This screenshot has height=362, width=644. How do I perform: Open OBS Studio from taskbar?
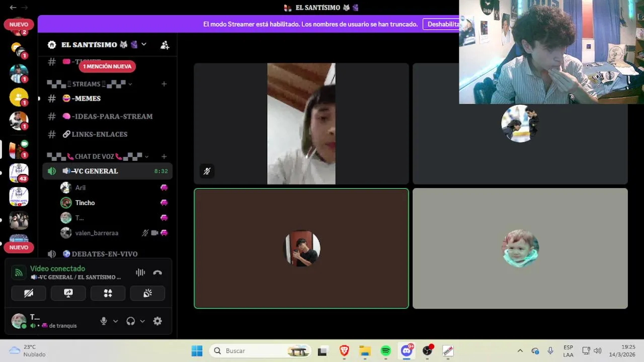tap(427, 351)
